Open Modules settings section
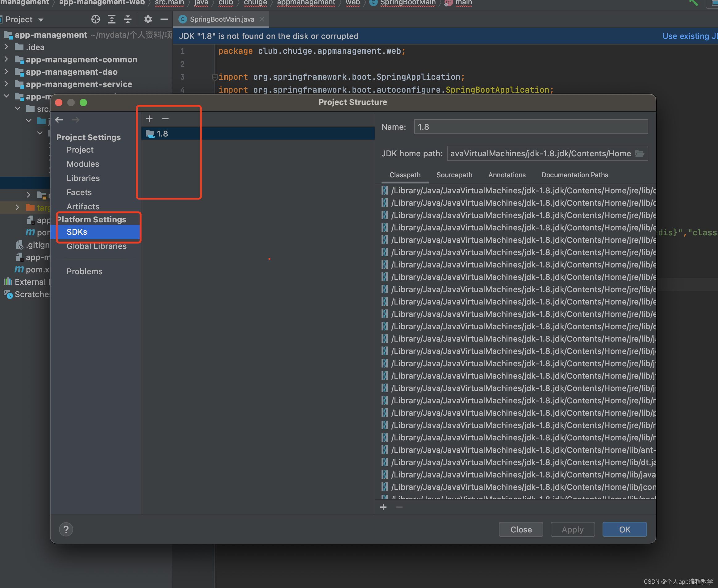Screen dimensions: 718x588 pyautogui.click(x=83, y=164)
